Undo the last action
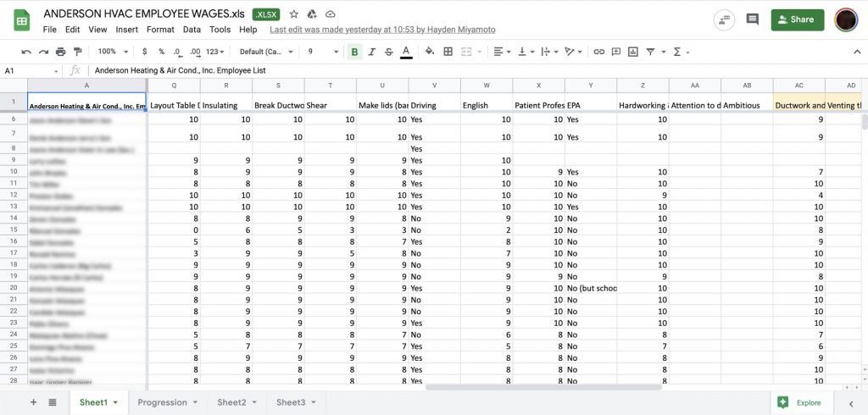Screen dimensions: 868x415 point(26,52)
